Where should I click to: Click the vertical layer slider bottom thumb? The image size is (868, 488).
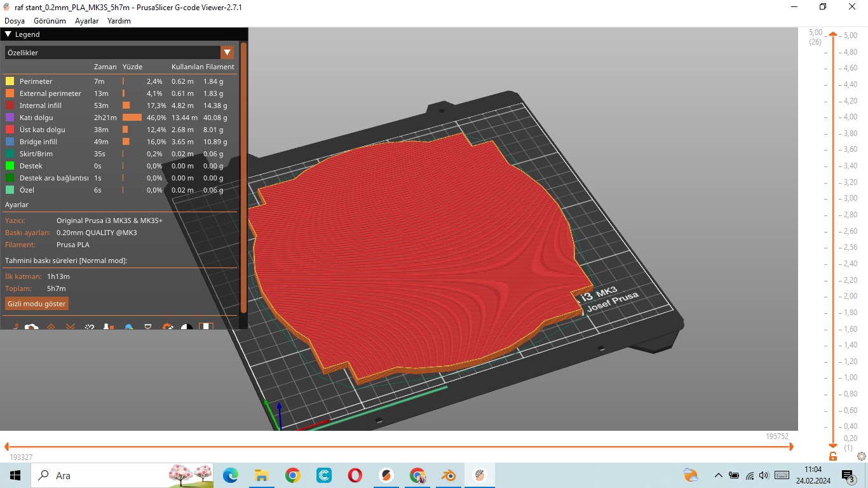click(833, 446)
